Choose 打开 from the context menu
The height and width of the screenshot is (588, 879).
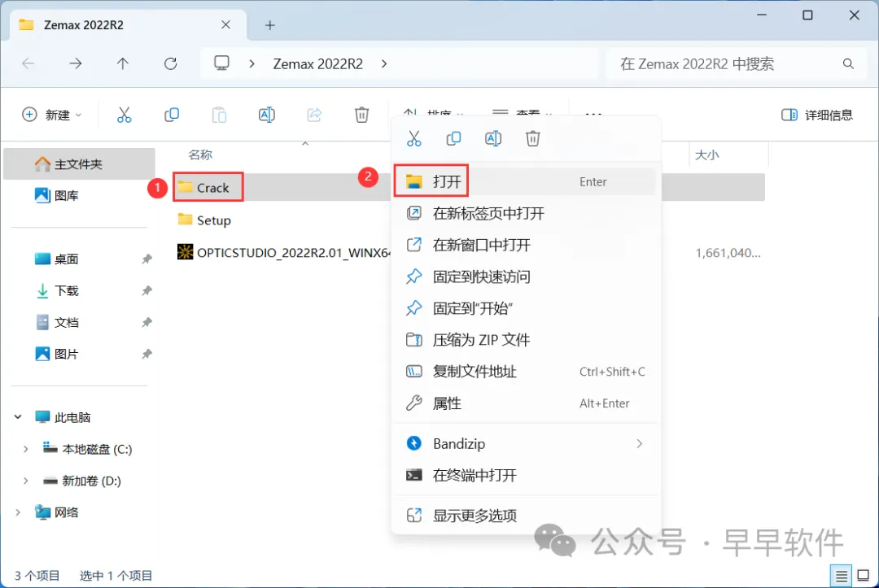click(525, 181)
